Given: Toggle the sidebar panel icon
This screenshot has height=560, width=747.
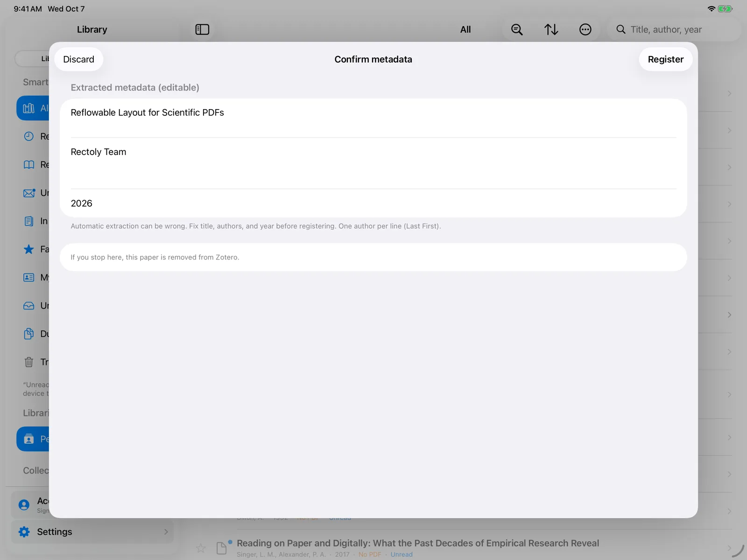Looking at the screenshot, I should click(202, 29).
